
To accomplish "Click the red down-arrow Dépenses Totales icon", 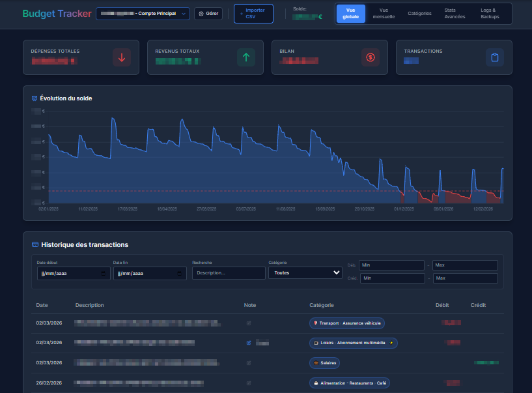I will point(122,57).
